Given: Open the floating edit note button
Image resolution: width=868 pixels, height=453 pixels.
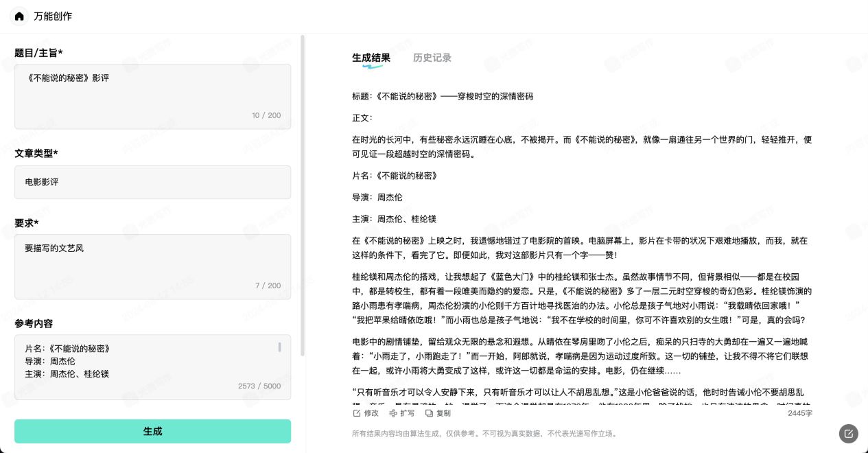Looking at the screenshot, I should pos(849,433).
